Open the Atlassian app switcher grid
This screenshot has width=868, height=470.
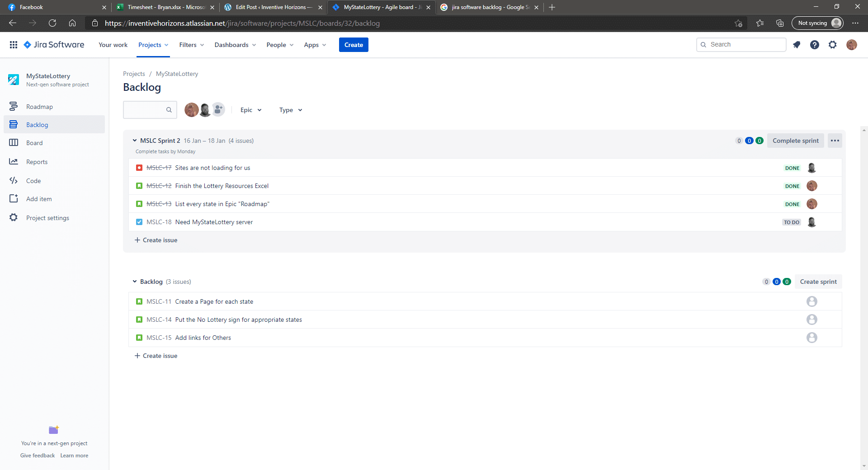point(14,45)
